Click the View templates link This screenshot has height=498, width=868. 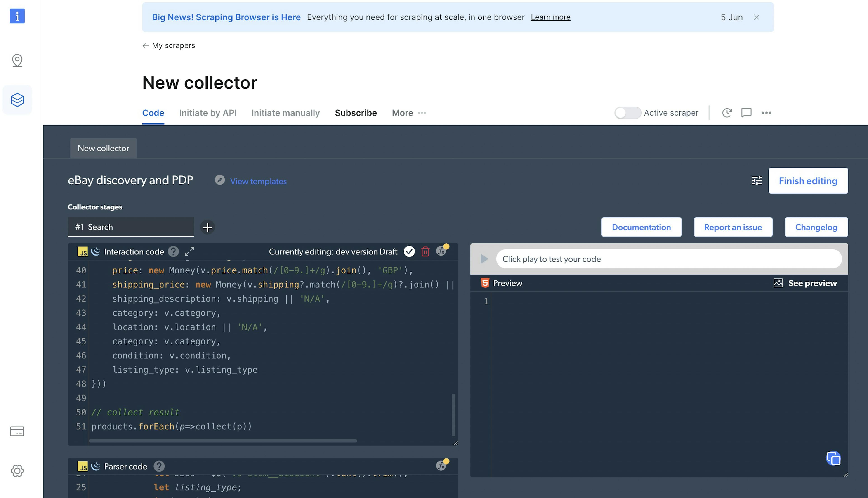click(x=258, y=180)
